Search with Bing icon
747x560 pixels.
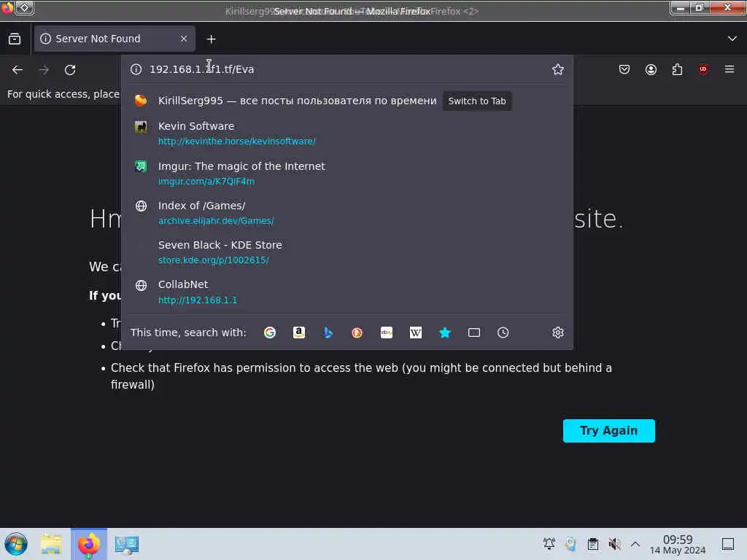pos(328,332)
